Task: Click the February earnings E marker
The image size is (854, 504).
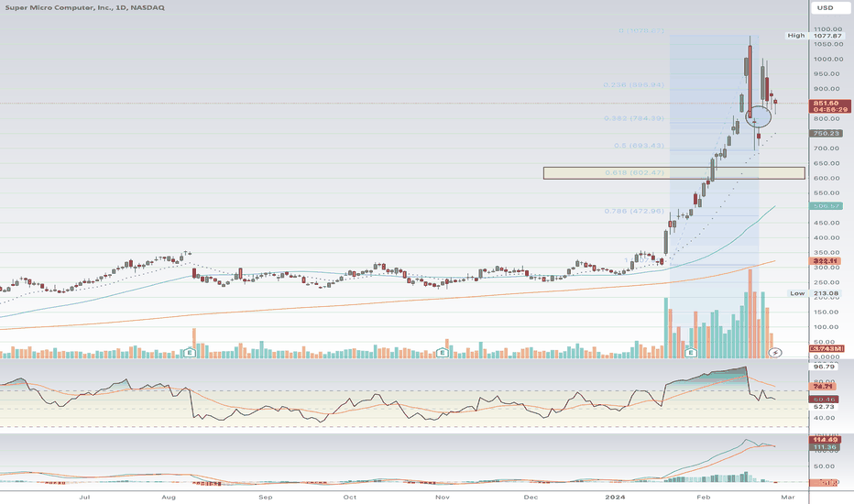Action: 691,353
